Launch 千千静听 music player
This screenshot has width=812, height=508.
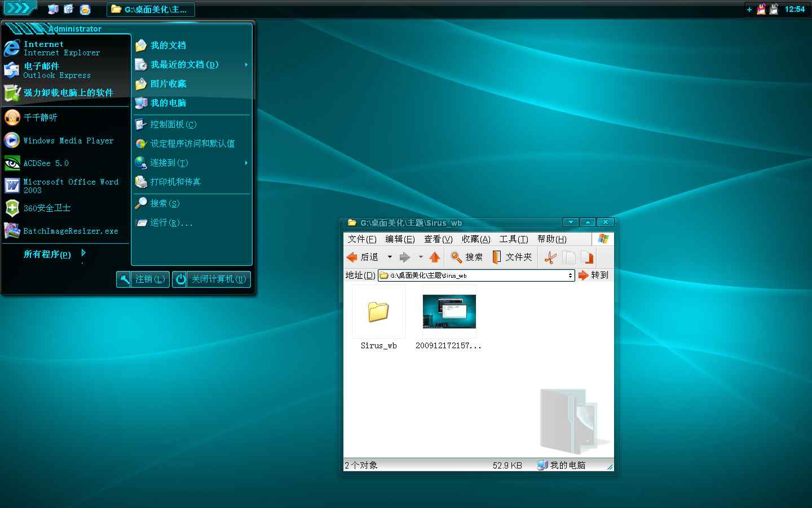click(65, 117)
